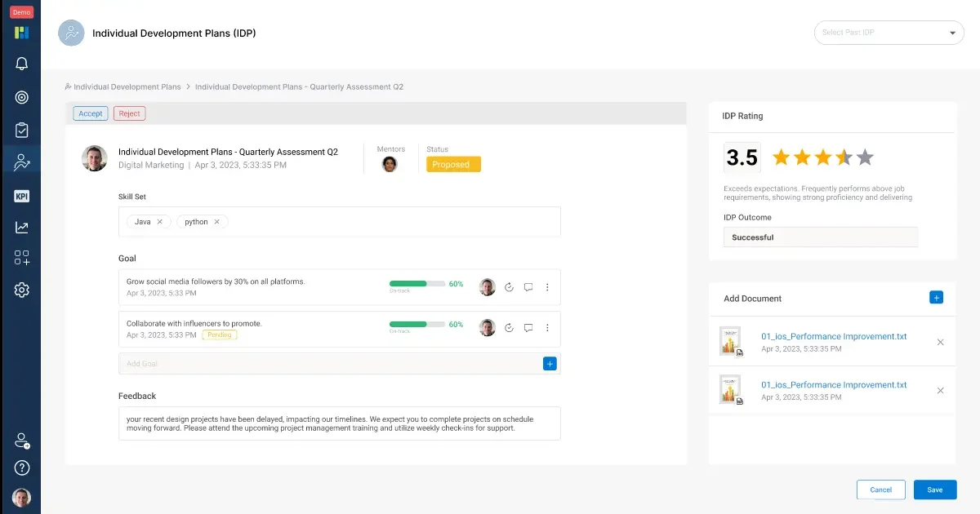Click the help question mark icon

(x=22, y=467)
